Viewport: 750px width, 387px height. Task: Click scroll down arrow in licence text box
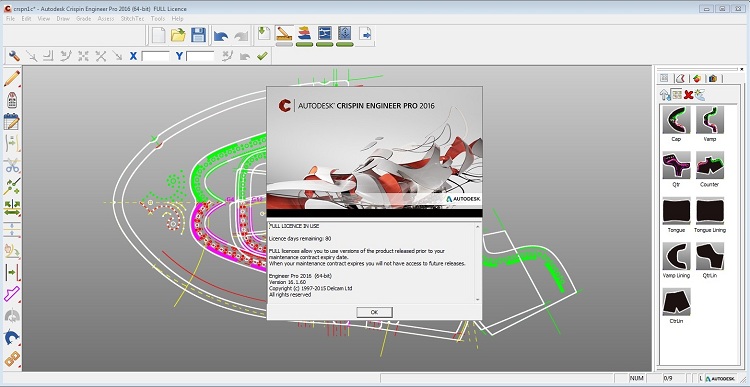pos(477,299)
